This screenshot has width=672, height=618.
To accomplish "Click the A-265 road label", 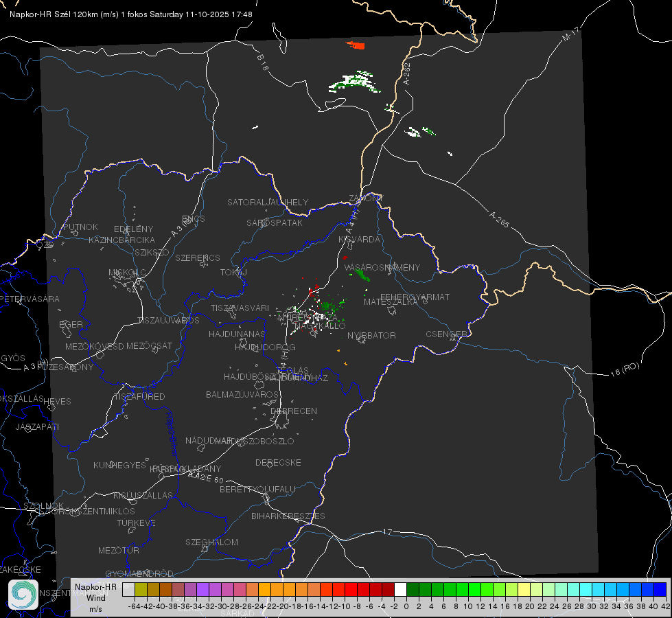I will pos(499,219).
